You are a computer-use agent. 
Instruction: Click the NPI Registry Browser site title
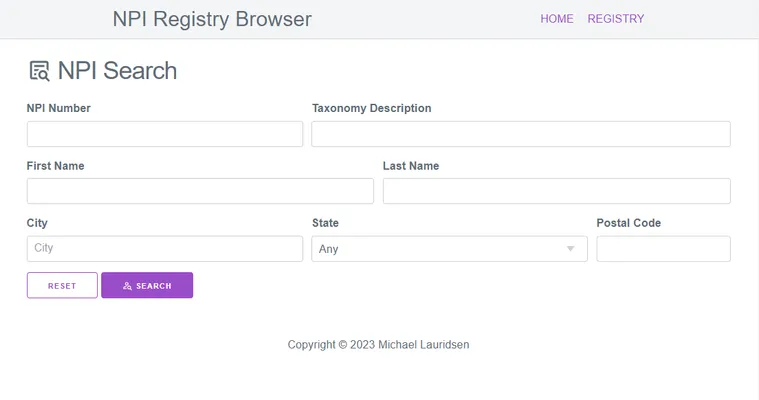click(x=212, y=19)
